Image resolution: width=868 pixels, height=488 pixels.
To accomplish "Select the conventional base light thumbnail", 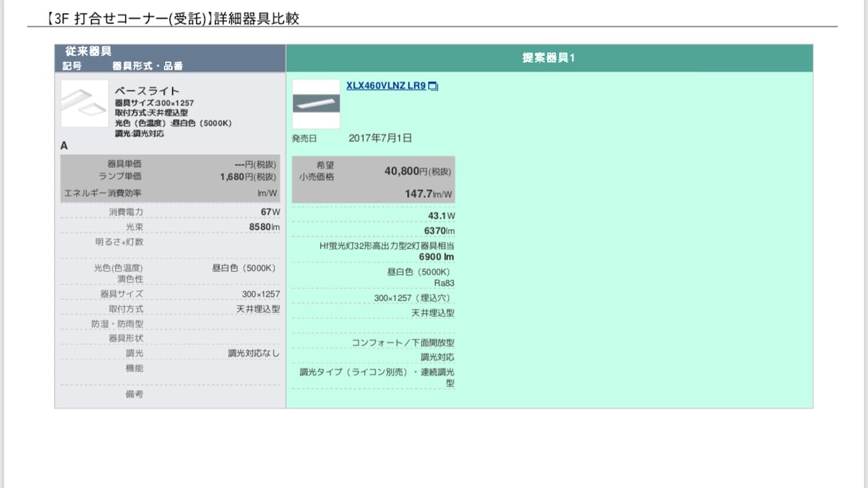I will 85,103.
